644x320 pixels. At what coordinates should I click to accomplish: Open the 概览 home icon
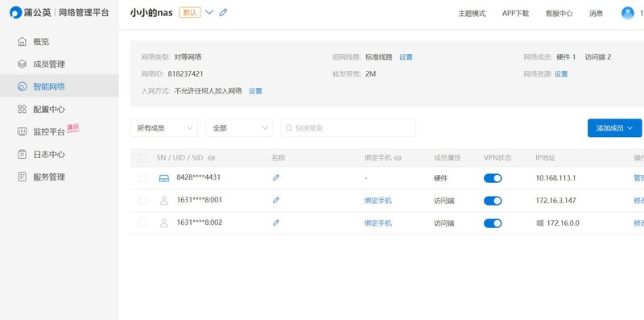pos(23,42)
